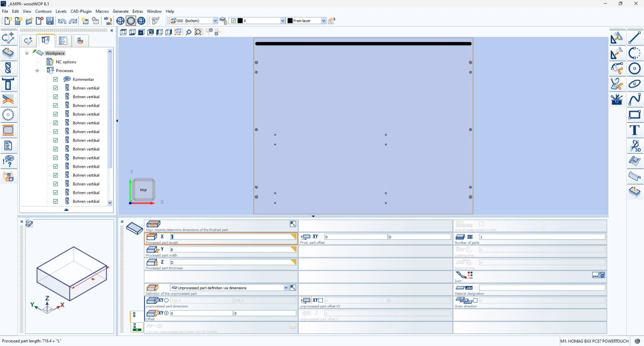Open the CAD-Plugin menu
Image resolution: width=644 pixels, height=346 pixels.
[81, 11]
